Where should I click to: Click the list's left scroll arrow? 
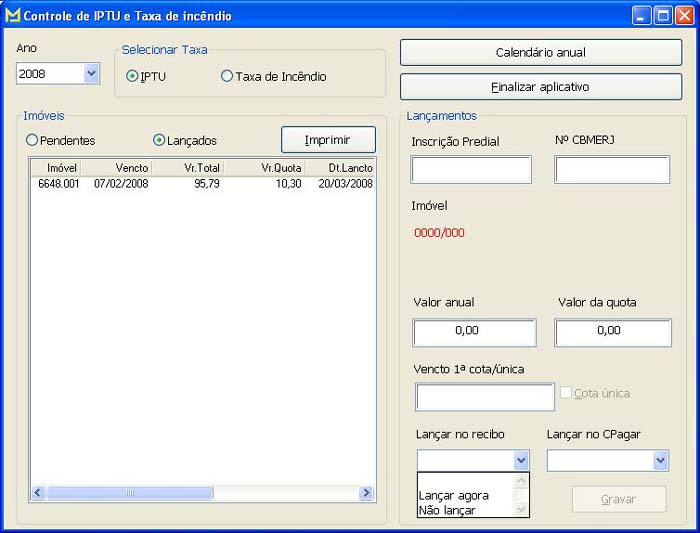pyautogui.click(x=39, y=493)
